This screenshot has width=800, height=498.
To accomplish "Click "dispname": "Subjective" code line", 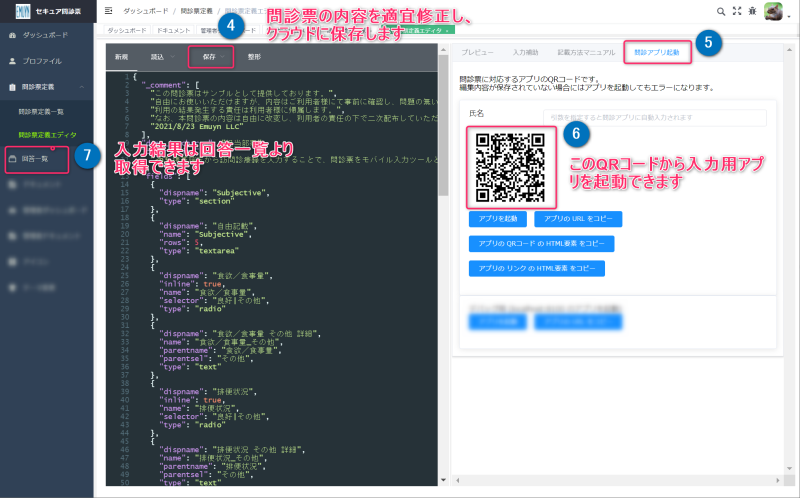I will click(x=214, y=193).
